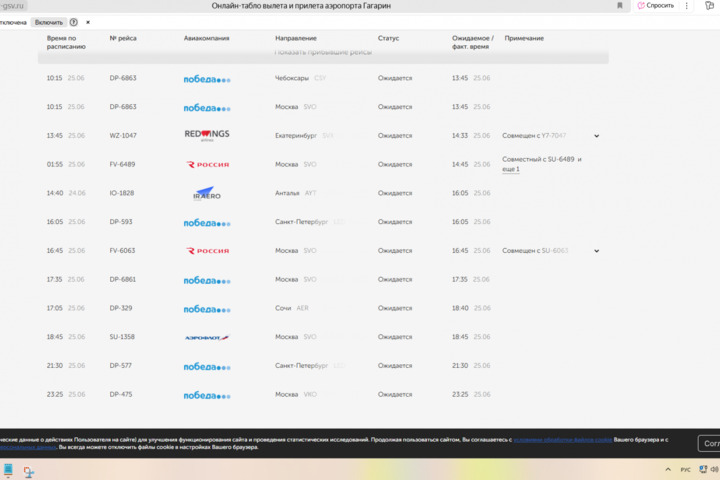Click the Аэрофлот logo for SU-1358
Viewport: 720px width, 480px height.
pos(207,338)
